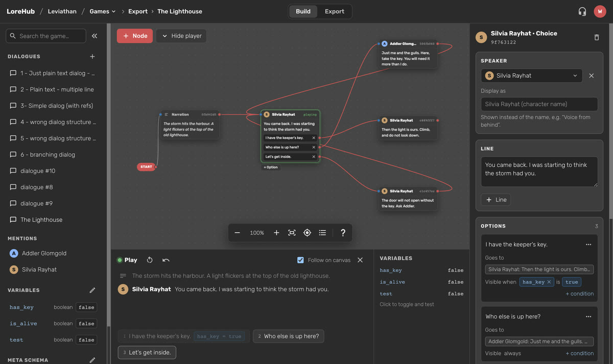This screenshot has height=364, width=613.
Task: Zoom in the canvas with the plus icon
Action: coord(276,233)
